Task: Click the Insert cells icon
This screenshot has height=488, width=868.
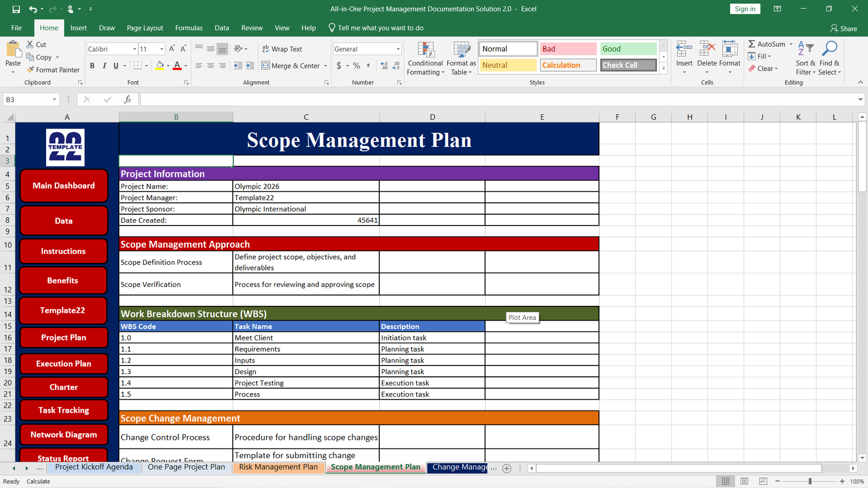Action: 684,49
